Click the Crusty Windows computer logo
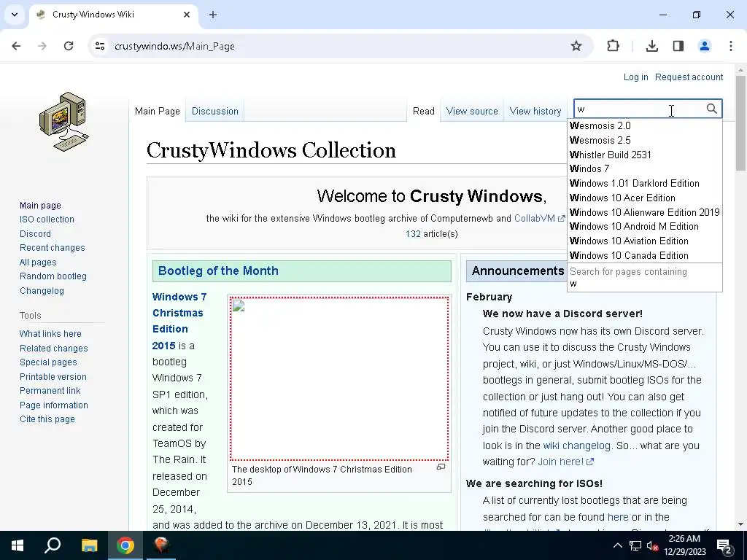Image resolution: width=747 pixels, height=560 pixels. coord(64,122)
